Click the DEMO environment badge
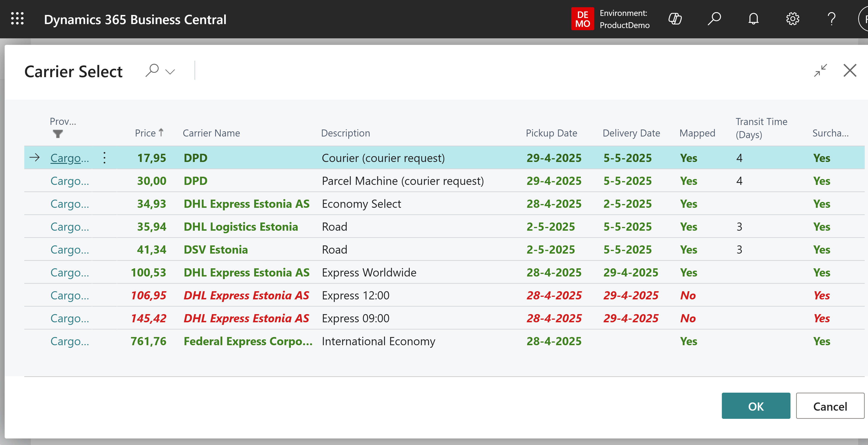This screenshot has width=868, height=445. (583, 19)
